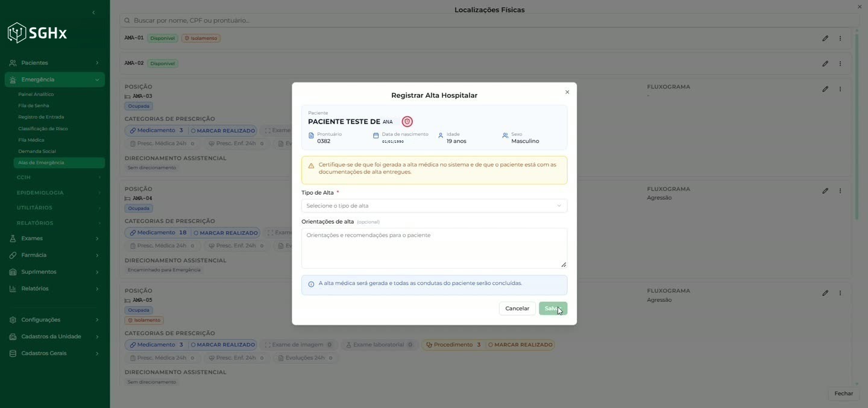Expand the Suprimentos menu

54,272
